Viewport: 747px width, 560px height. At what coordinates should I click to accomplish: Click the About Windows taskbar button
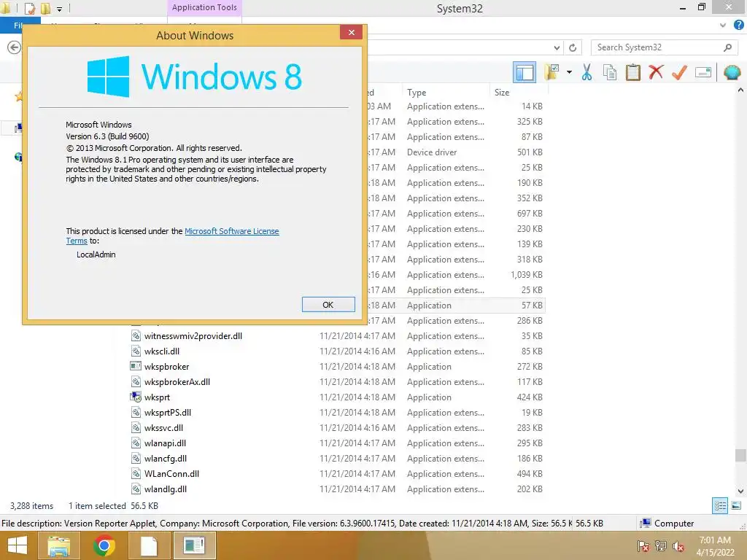pos(194,545)
